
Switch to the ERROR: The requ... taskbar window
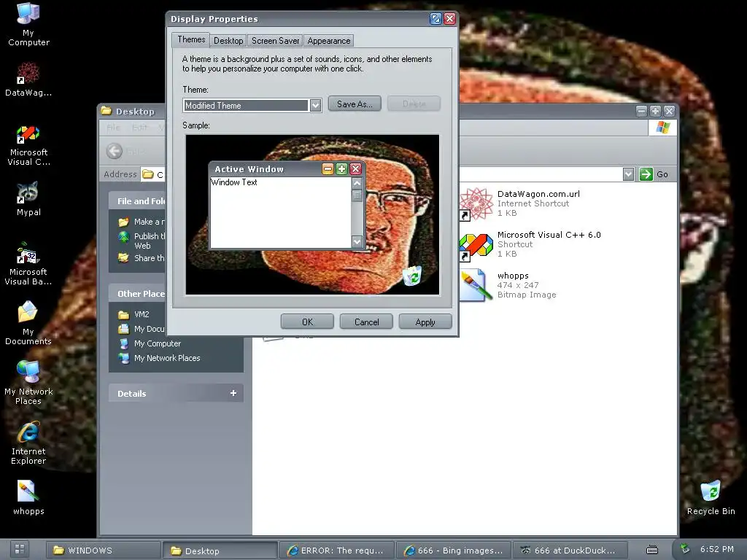pyautogui.click(x=337, y=550)
